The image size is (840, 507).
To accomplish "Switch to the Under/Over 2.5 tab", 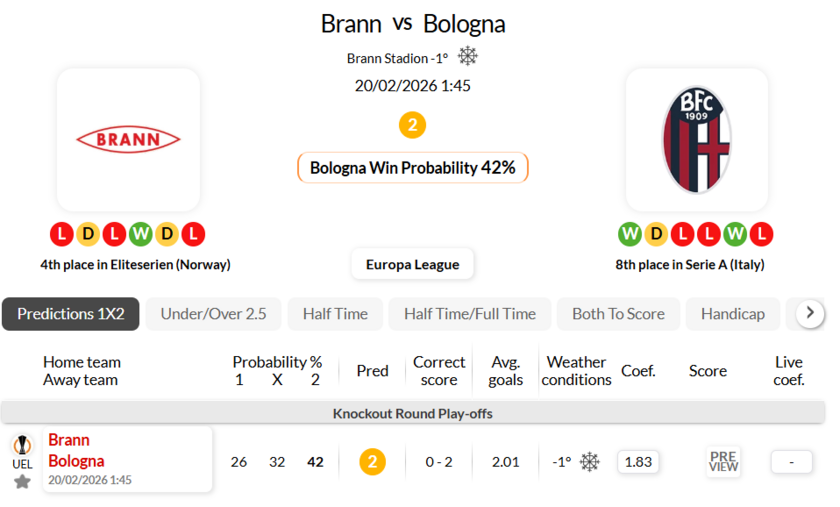I will (x=214, y=314).
